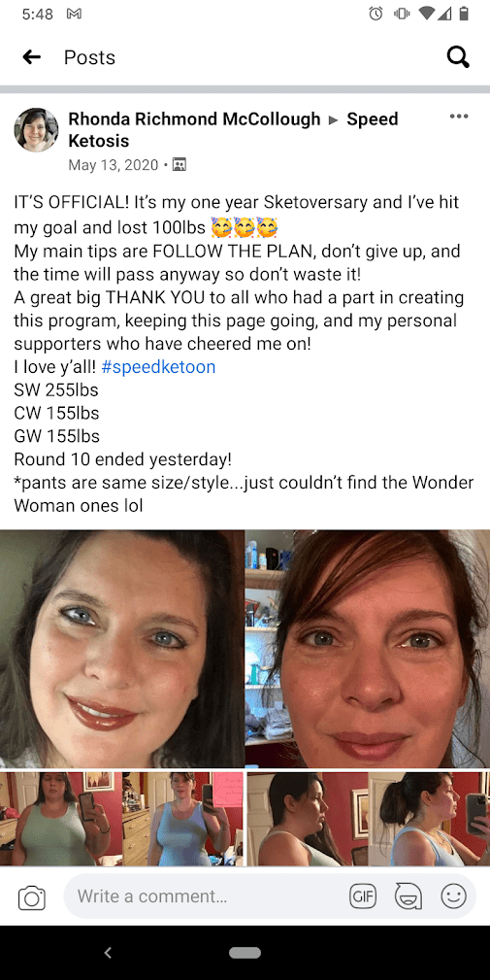Tap the Android home pill
This screenshot has width=490, height=980.
coord(245,953)
